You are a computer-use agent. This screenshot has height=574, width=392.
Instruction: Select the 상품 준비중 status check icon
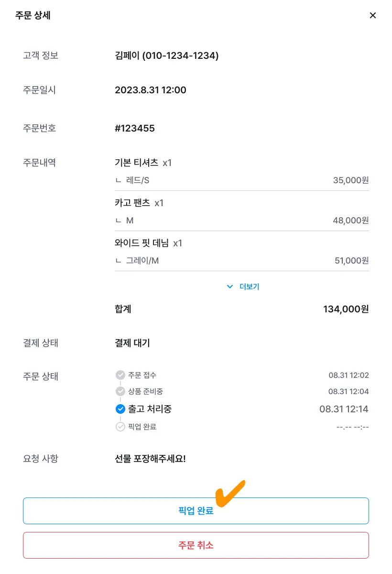(x=120, y=391)
